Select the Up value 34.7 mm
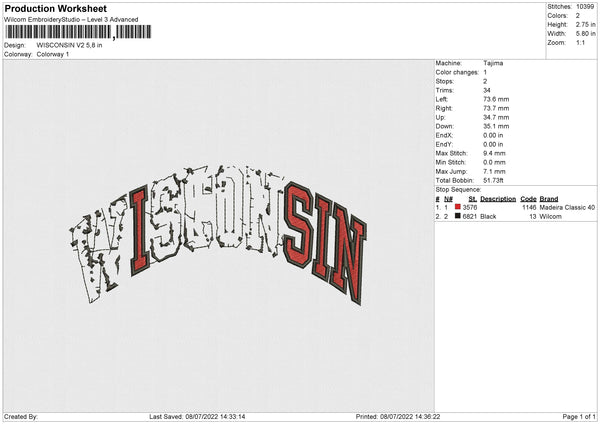The image size is (600, 424). pyautogui.click(x=496, y=117)
